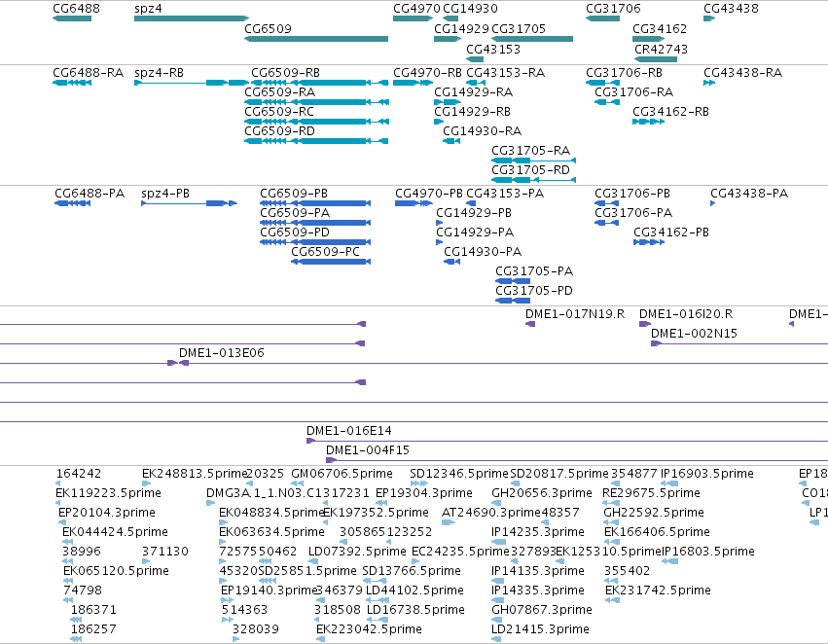Click the CG31705-PD protein feature
The width and height of the screenshot is (828, 644).
[512, 301]
